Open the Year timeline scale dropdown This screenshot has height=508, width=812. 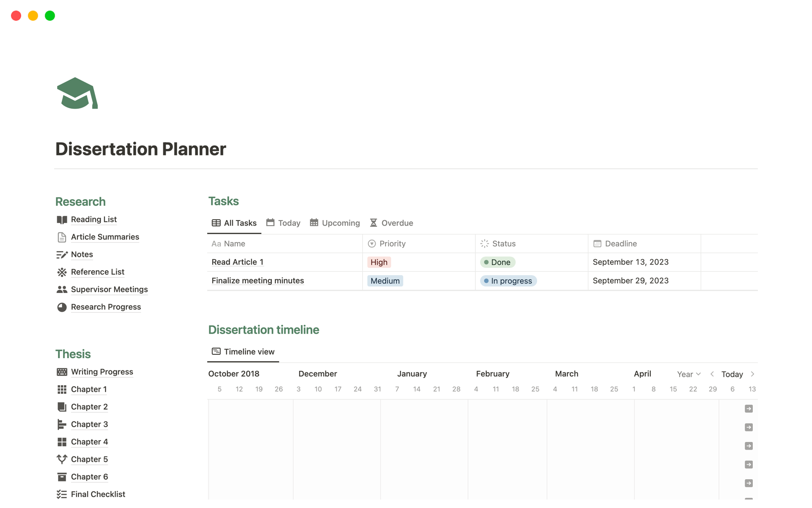(689, 374)
